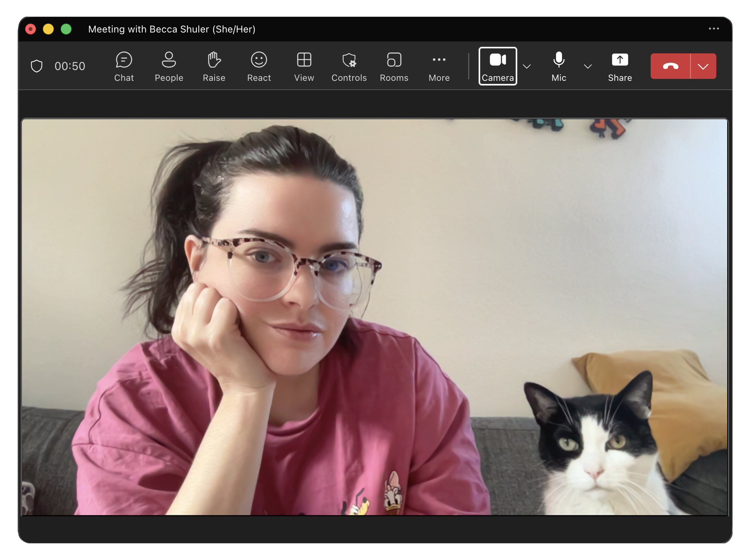Open breakout Rooms

coord(394,67)
